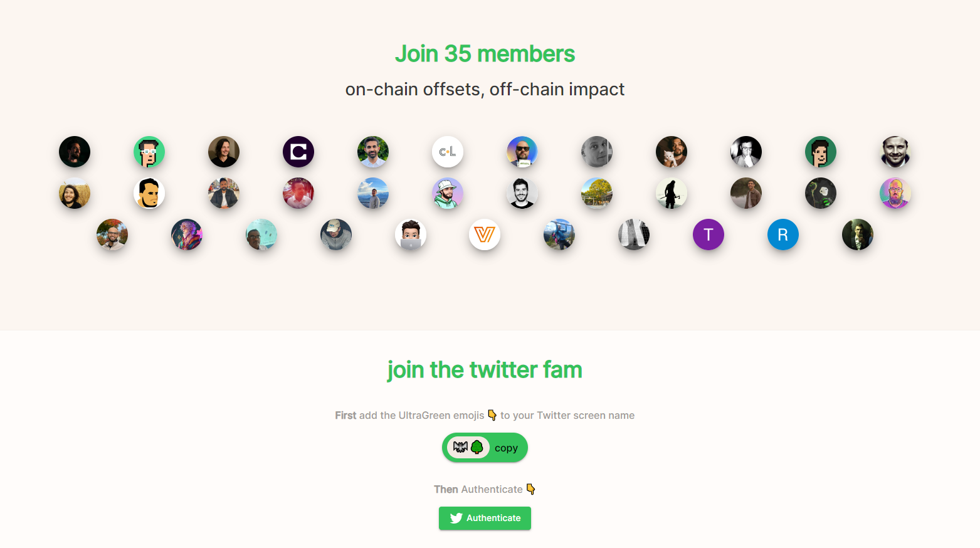This screenshot has height=548, width=980.
Task: Open the neon pink-green bearded illustration avatar
Action: 895,193
